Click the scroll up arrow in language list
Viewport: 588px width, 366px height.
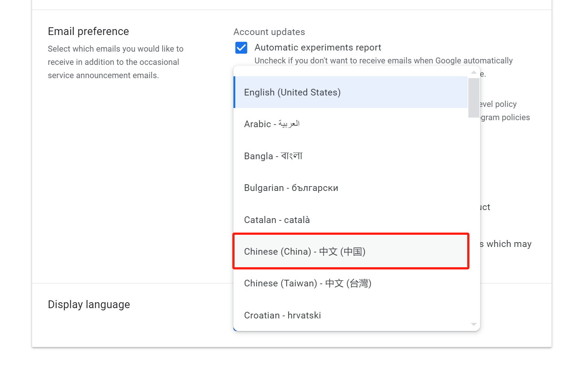tap(473, 72)
